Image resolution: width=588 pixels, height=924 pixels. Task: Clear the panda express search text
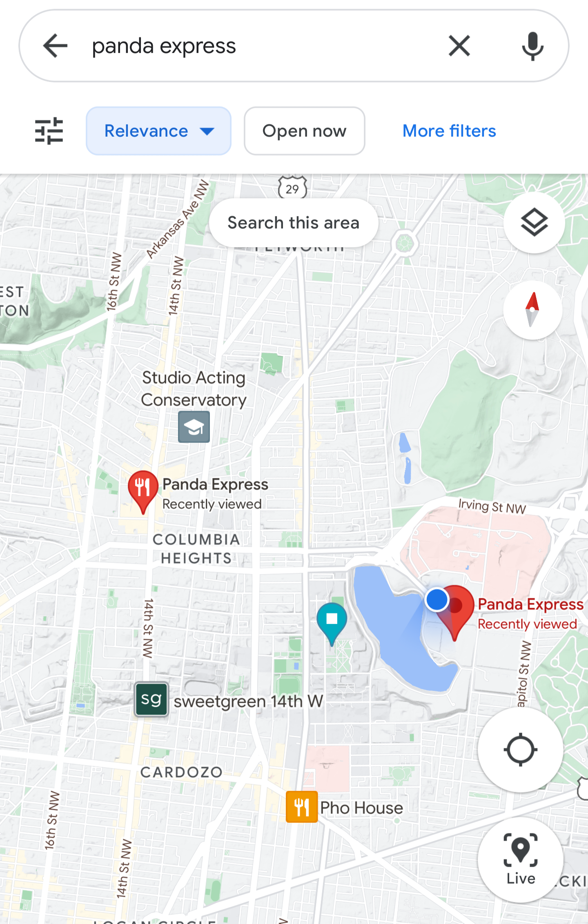pos(459,46)
